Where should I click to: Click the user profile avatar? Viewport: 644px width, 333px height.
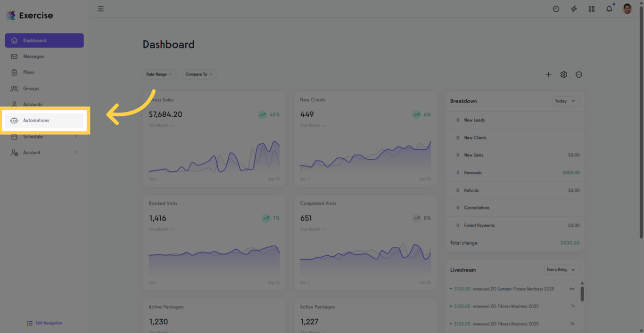coord(627,9)
